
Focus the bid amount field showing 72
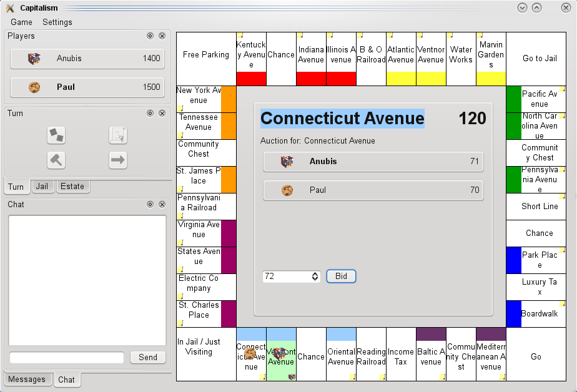click(x=287, y=276)
